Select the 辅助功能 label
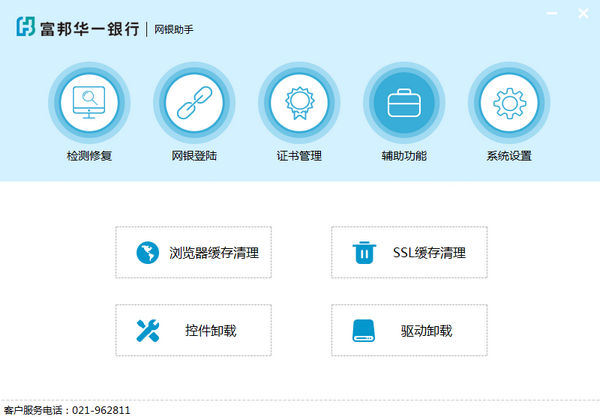The width and height of the screenshot is (600, 420). 404,156
